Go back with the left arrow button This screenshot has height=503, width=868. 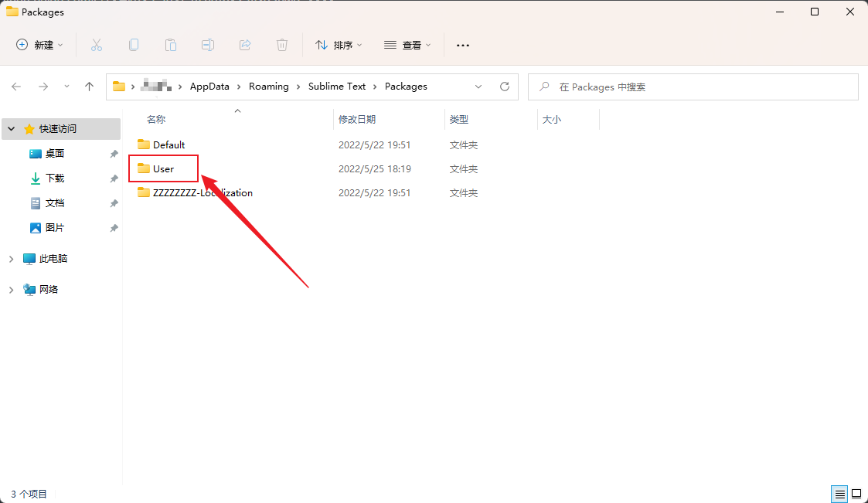click(x=16, y=87)
